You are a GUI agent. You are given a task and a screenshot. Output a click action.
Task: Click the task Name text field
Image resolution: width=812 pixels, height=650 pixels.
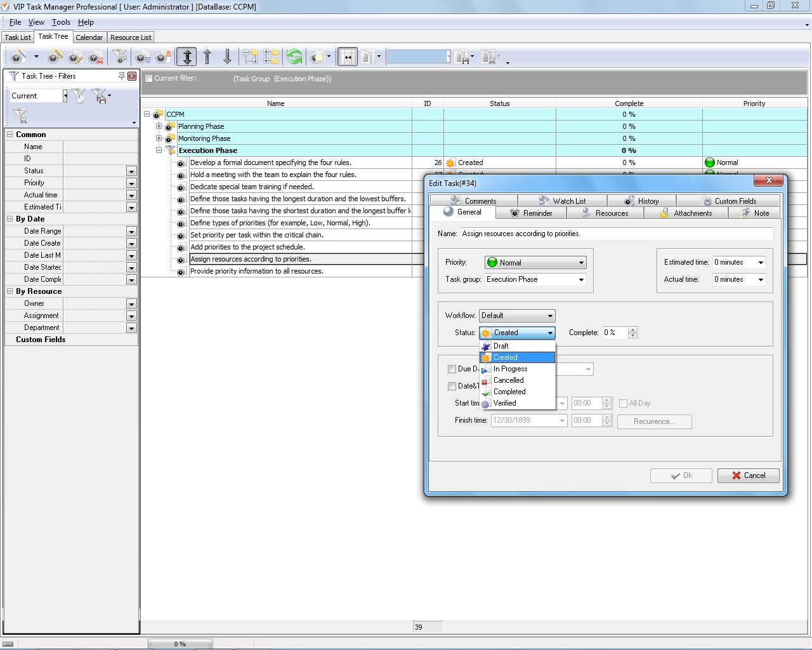[x=615, y=234]
